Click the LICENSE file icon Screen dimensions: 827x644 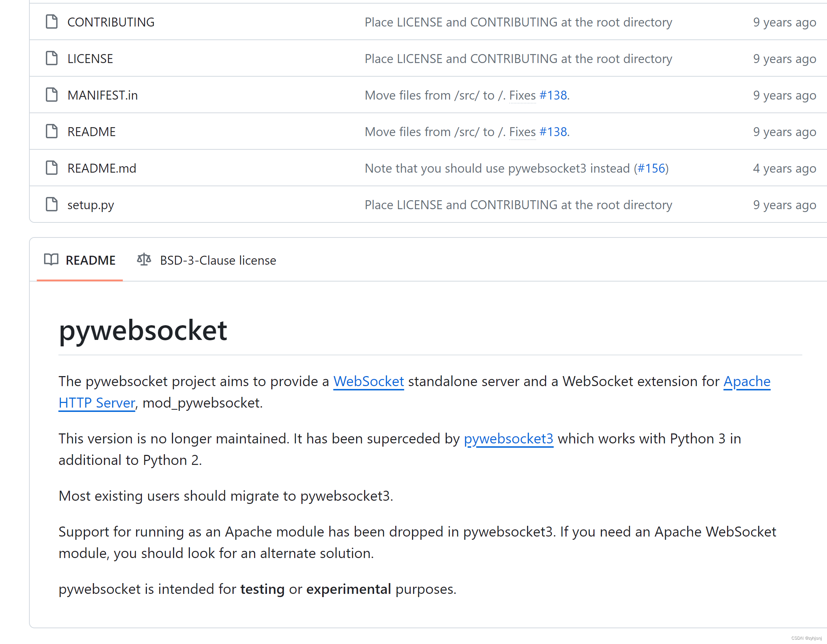point(52,58)
